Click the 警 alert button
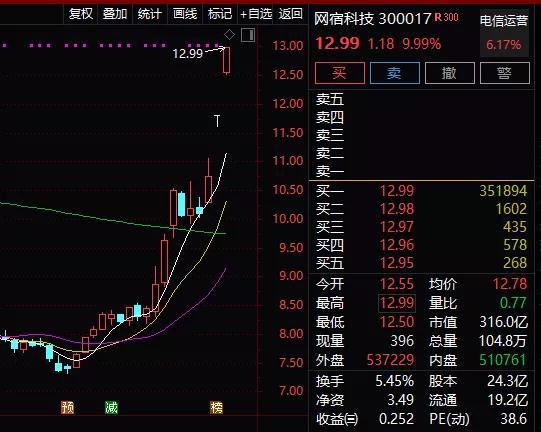541x432 pixels. pos(505,73)
